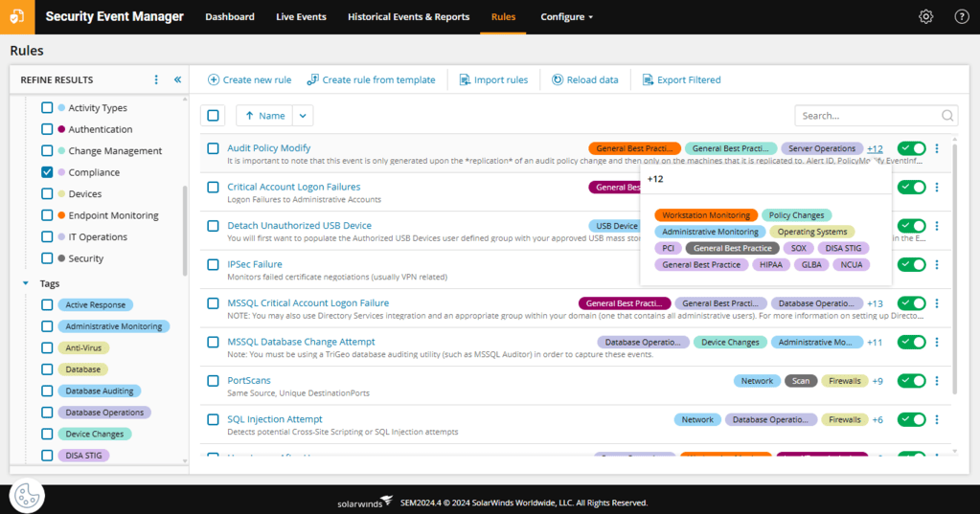Disable the PortScans rule toggle
980x514 pixels.
click(911, 380)
